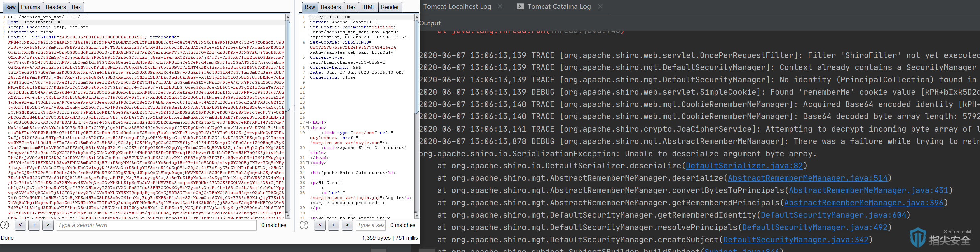Click the 'HTTP/1.1 200 OK' status line
Viewport: 980px width, 252px height.
pyautogui.click(x=330, y=17)
